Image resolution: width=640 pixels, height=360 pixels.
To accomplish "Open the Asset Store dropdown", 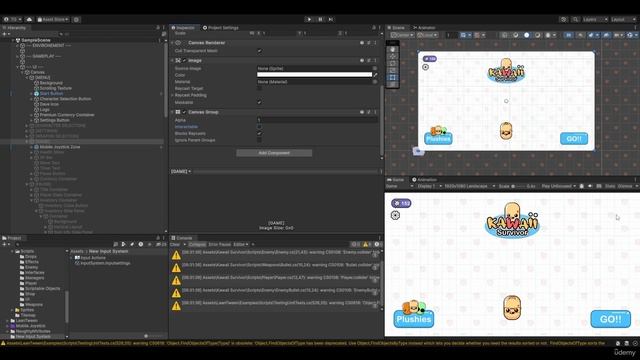I will click(x=53, y=19).
